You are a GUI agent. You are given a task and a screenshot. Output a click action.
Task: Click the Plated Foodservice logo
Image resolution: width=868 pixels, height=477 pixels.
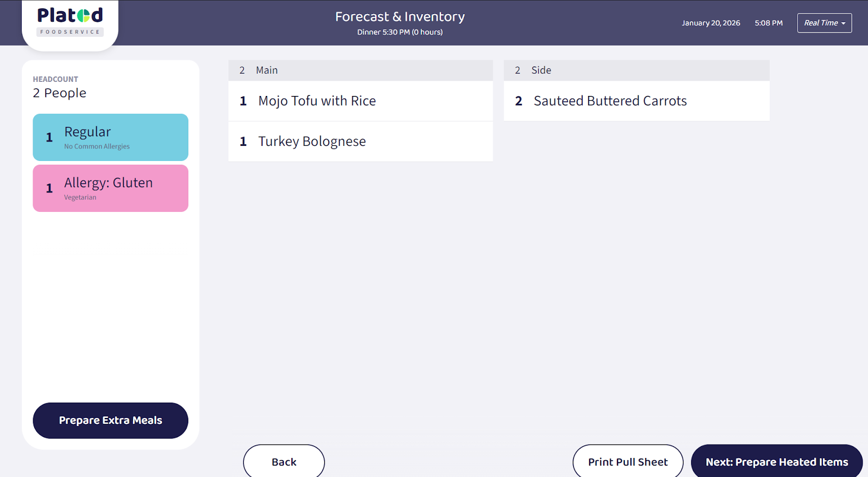(x=70, y=22)
